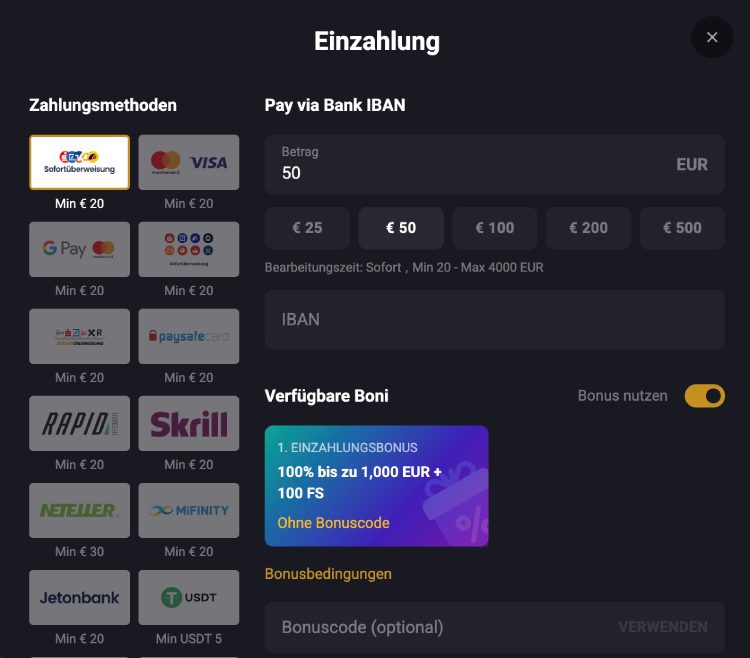The width and height of the screenshot is (750, 658).
Task: Select Neteller payment option
Action: point(79,510)
